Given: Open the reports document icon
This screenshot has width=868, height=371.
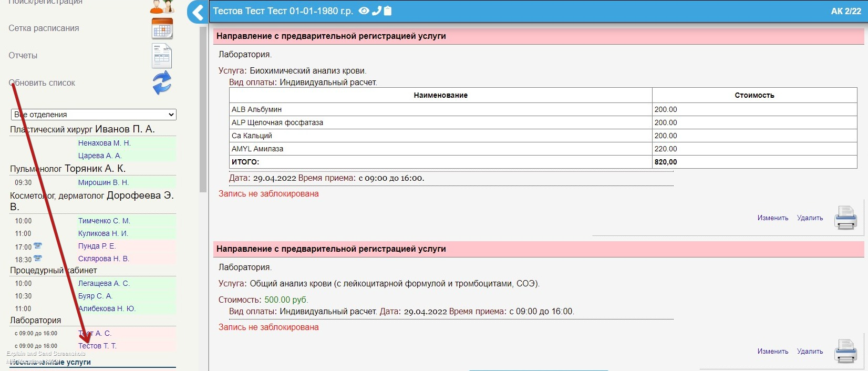Looking at the screenshot, I should coord(162,56).
